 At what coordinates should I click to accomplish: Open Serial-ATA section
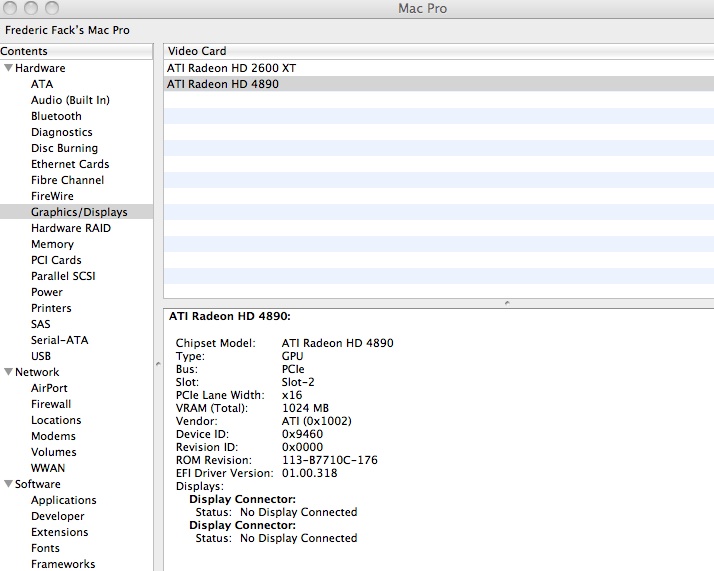coord(59,340)
